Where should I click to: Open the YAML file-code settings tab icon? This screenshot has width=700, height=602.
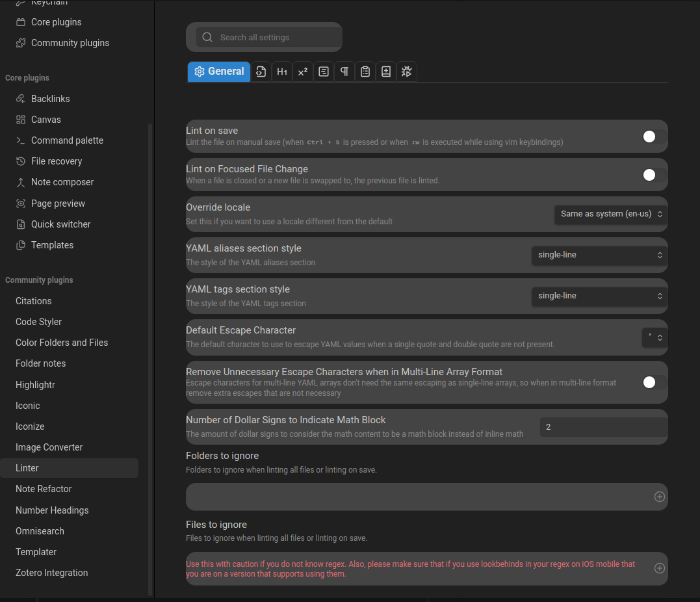click(x=261, y=72)
